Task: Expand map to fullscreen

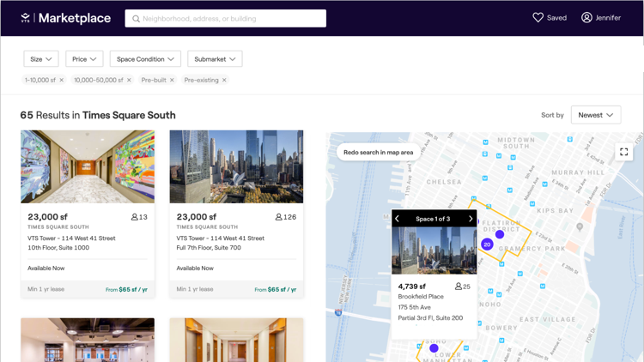Action: pyautogui.click(x=624, y=152)
